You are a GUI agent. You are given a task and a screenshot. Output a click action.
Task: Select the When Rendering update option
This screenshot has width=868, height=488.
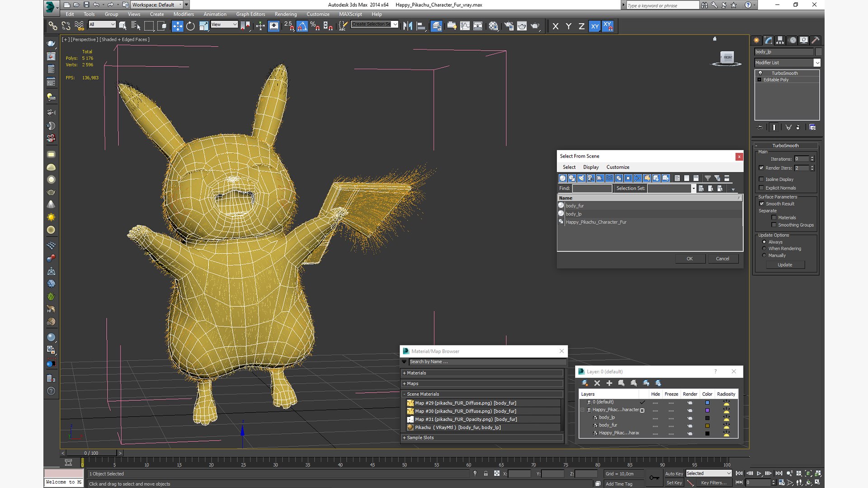[764, 249]
